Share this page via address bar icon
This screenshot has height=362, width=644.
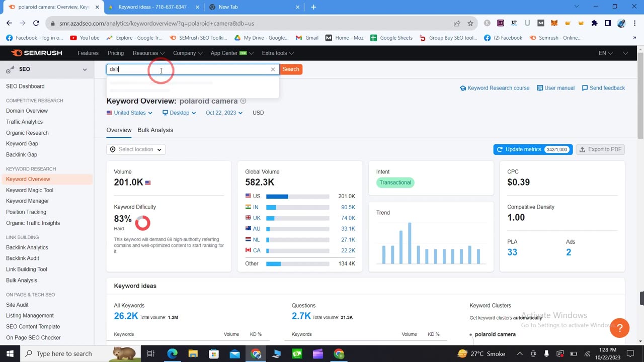coord(457,23)
